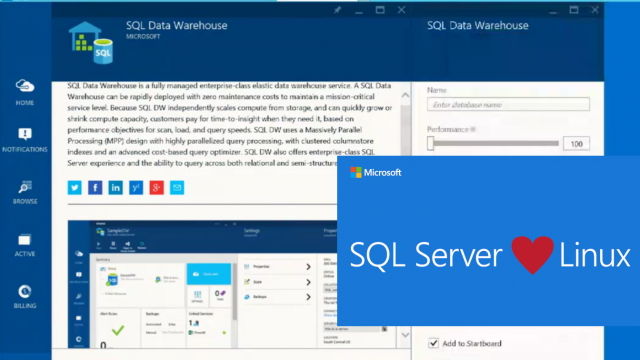Screen dimensions: 640x360
Task: Open the Browse sidebar icon
Action: click(x=25, y=192)
